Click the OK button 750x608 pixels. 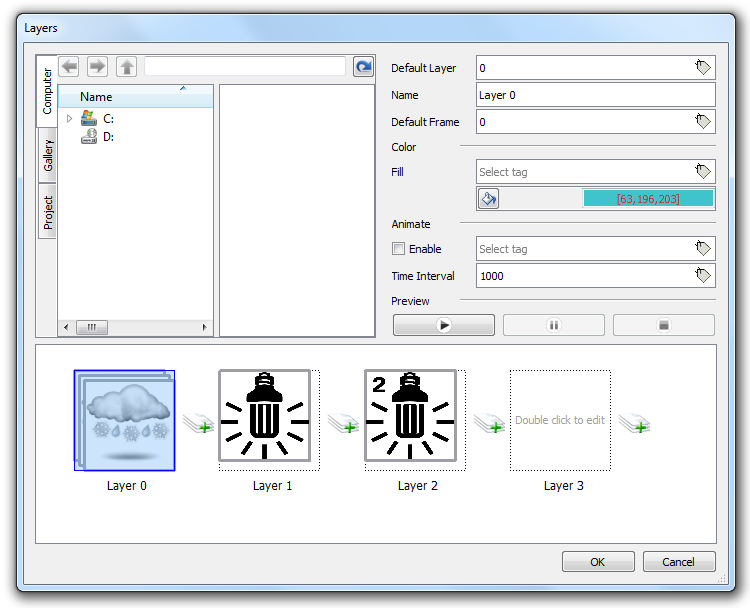tap(598, 562)
